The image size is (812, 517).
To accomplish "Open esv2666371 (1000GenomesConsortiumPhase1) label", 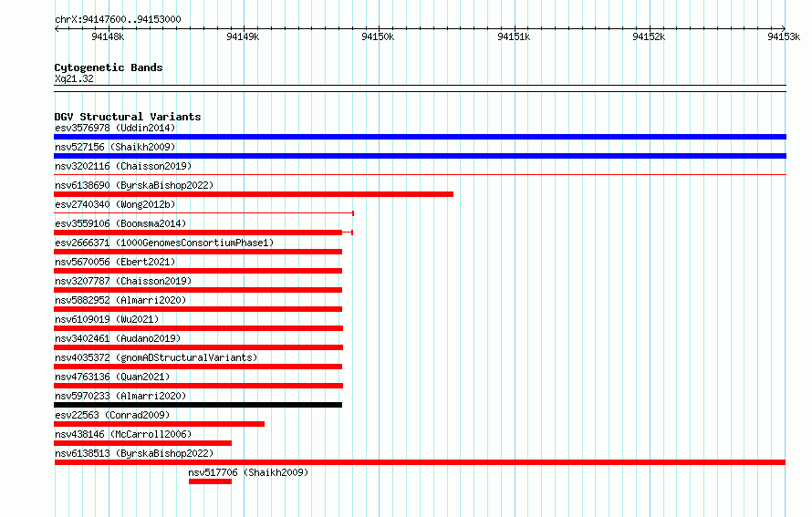I will coord(164,243).
